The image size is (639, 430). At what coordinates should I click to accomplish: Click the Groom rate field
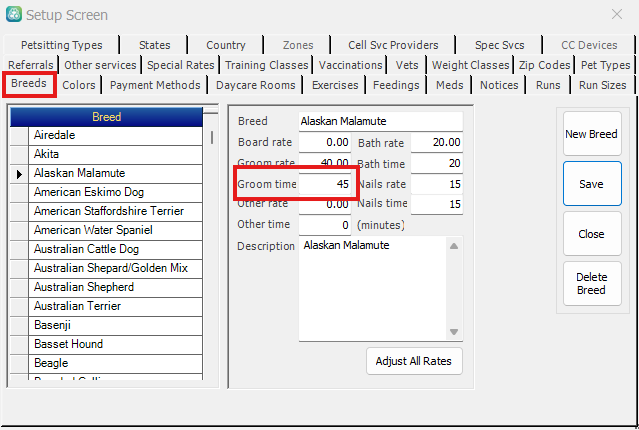324,163
